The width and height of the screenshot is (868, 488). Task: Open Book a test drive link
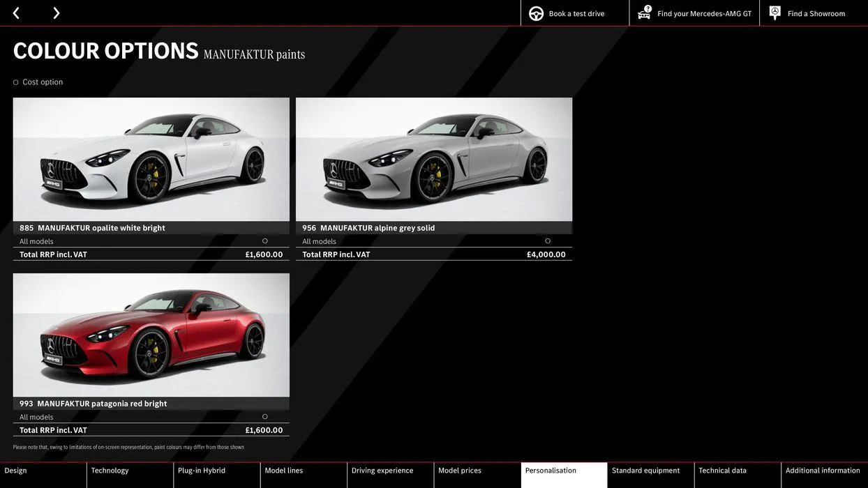pyautogui.click(x=576, y=13)
